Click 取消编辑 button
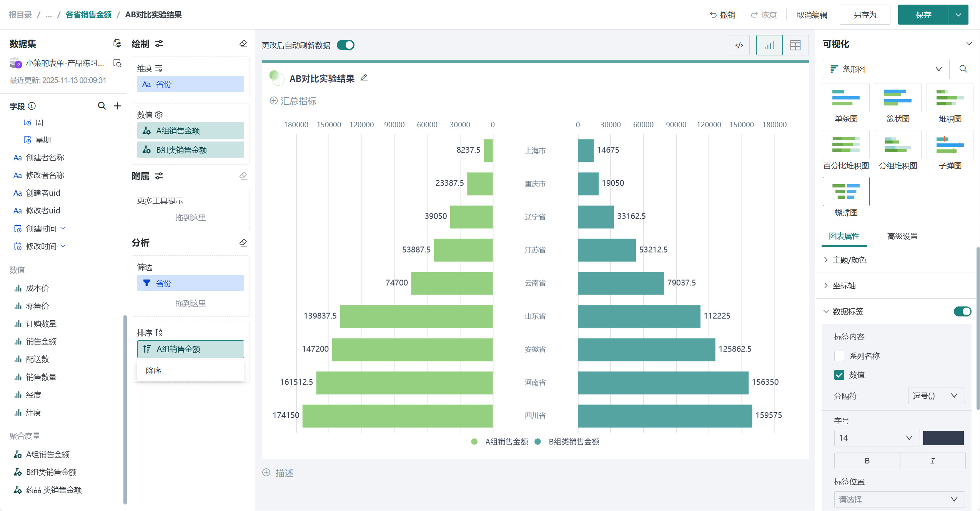The image size is (980, 511). click(x=812, y=15)
